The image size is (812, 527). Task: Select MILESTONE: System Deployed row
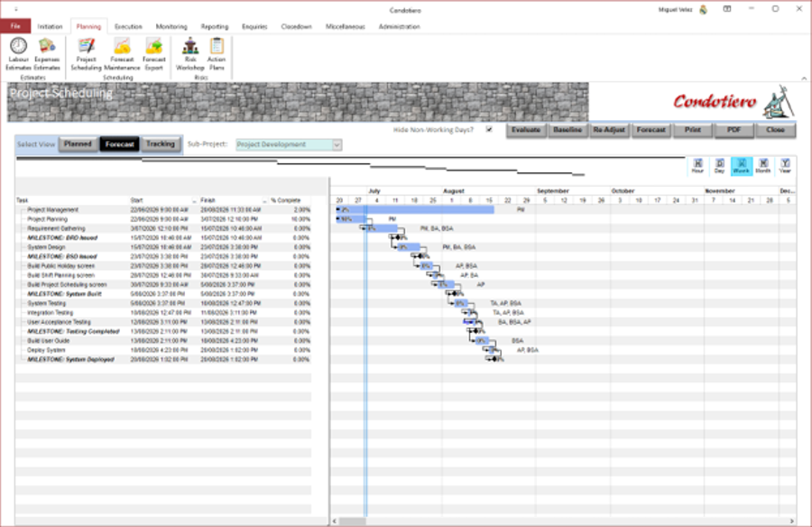[x=163, y=360]
